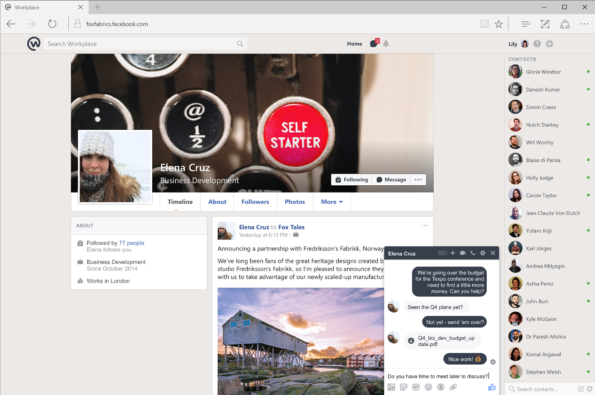595x395 pixels.
Task: Open the chat messages icon with red badge
Action: pos(374,43)
